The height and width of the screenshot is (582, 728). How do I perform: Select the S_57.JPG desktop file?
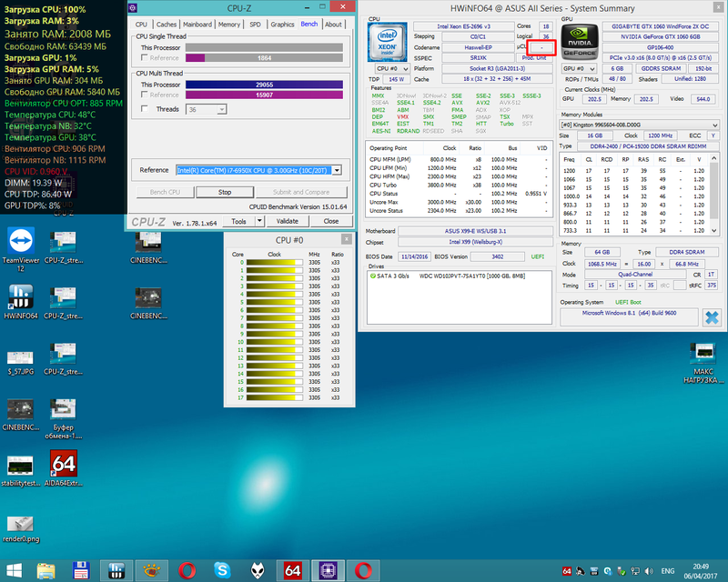point(21,363)
